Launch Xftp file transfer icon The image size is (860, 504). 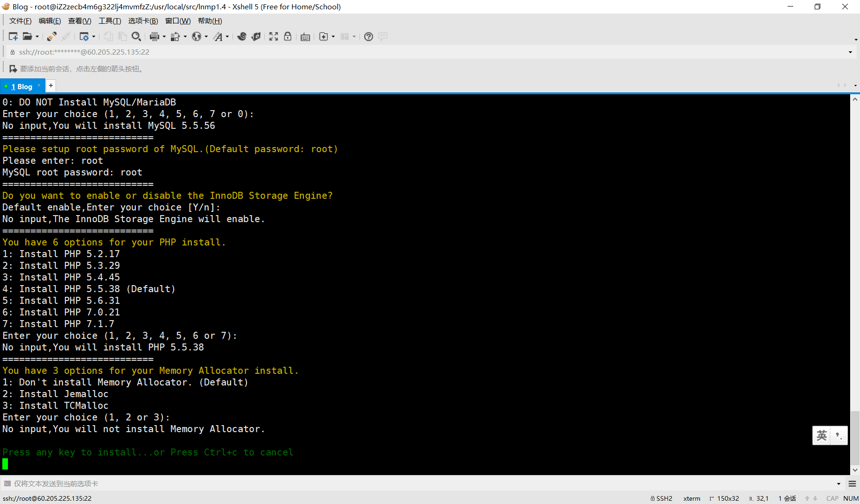pyautogui.click(x=242, y=36)
